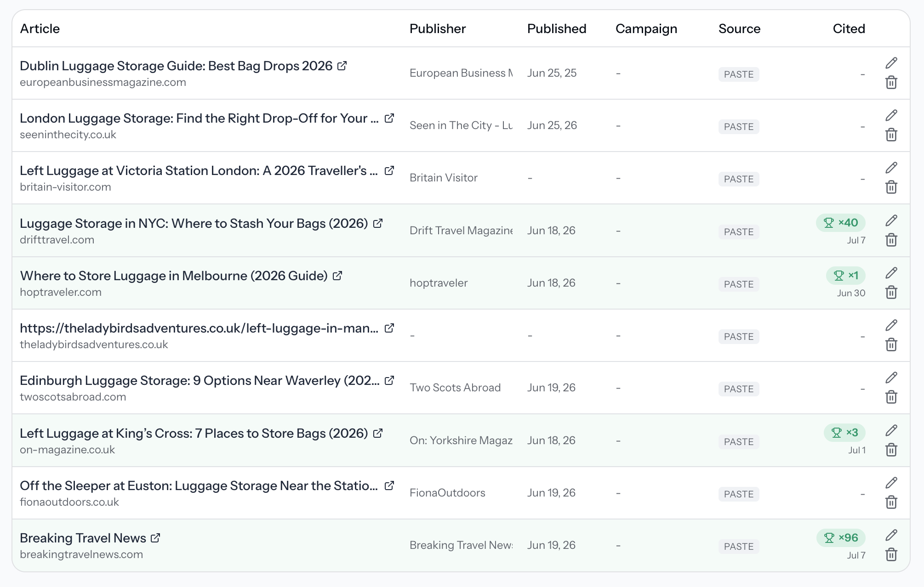Delete the Two Scots Abroad row

click(891, 397)
